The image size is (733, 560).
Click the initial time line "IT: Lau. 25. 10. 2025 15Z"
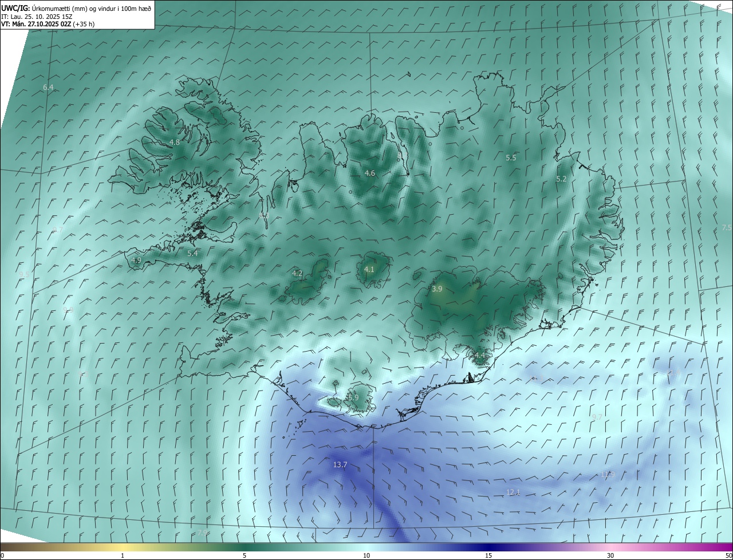pyautogui.click(x=38, y=16)
